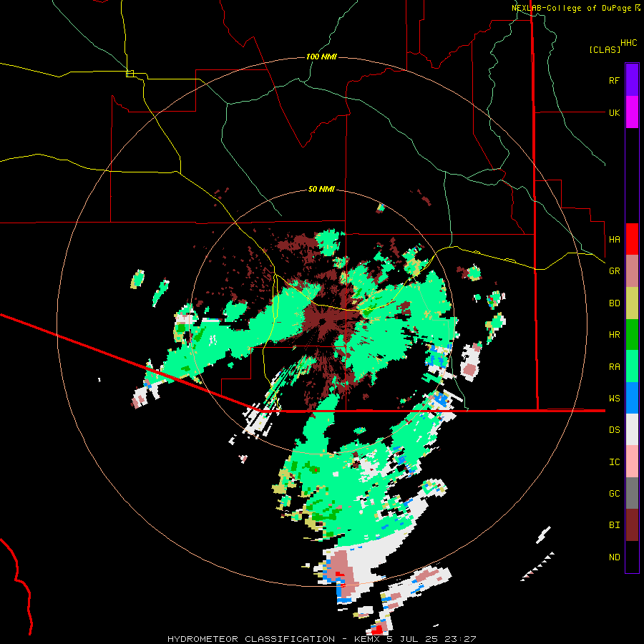Viewport: 644px width, 644px height.
Task: Click the 50 NMI range ring label
Action: pos(321,190)
